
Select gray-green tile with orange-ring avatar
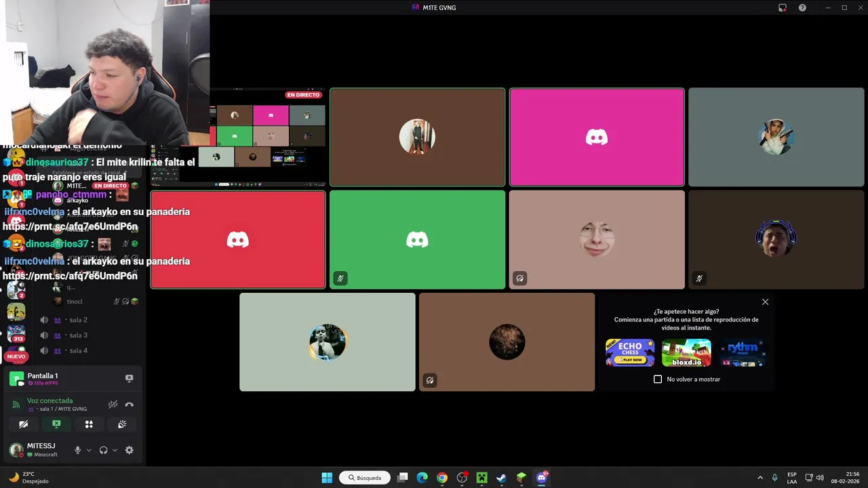(x=328, y=342)
